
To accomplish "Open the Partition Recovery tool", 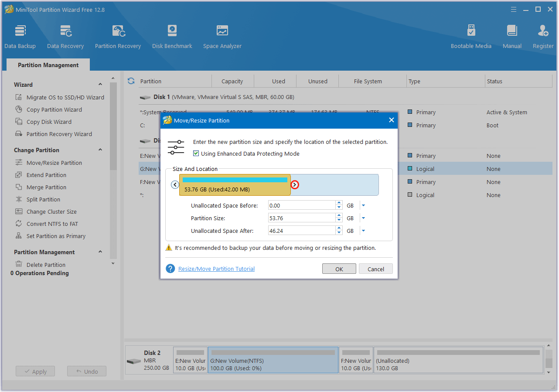I will click(x=118, y=37).
